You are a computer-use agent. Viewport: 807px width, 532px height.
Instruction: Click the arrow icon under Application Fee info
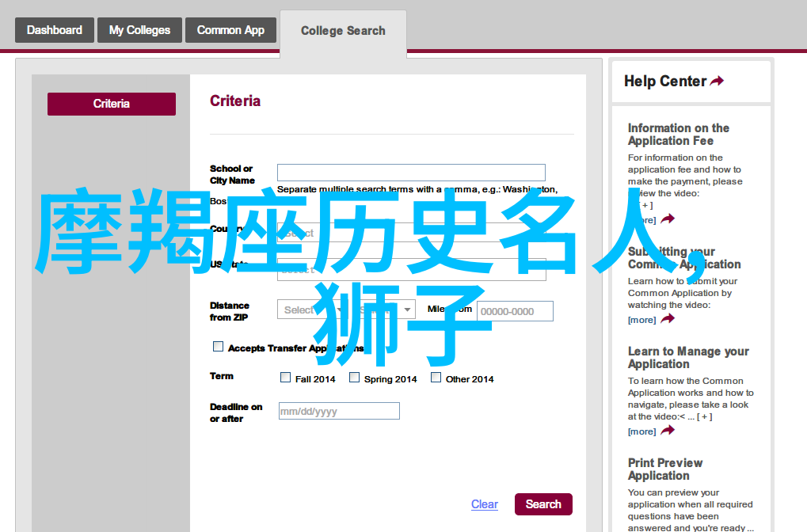(668, 219)
